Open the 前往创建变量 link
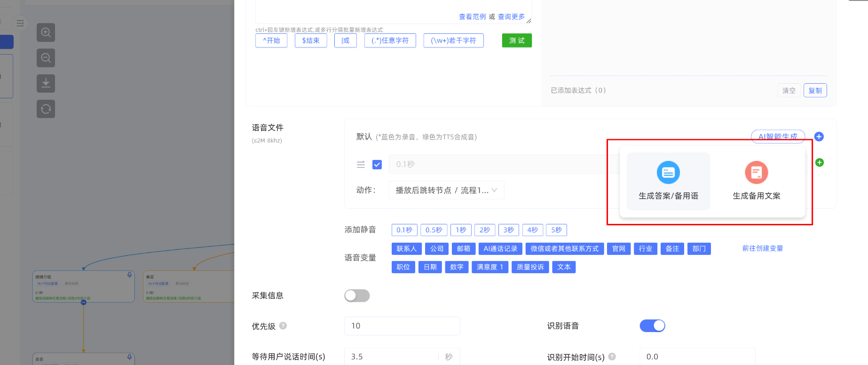The image size is (868, 365). click(x=762, y=248)
